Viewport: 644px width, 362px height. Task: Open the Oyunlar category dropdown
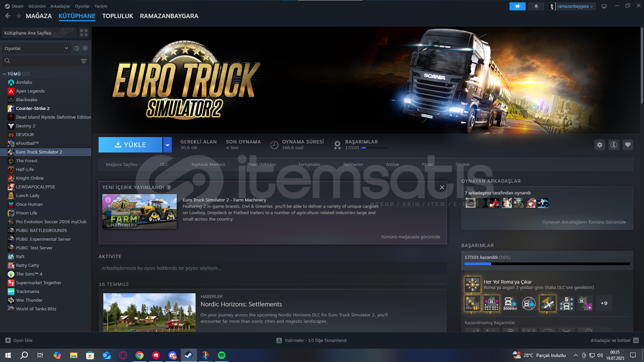coord(36,48)
